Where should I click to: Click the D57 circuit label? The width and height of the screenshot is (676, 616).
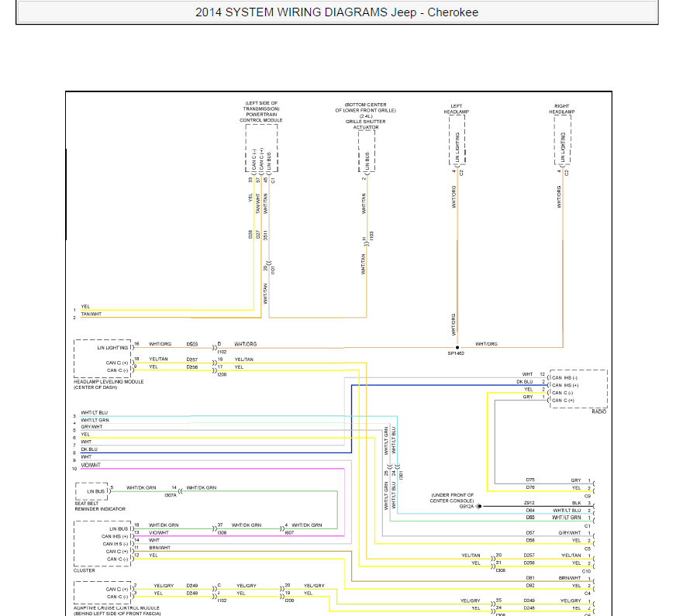click(530, 533)
